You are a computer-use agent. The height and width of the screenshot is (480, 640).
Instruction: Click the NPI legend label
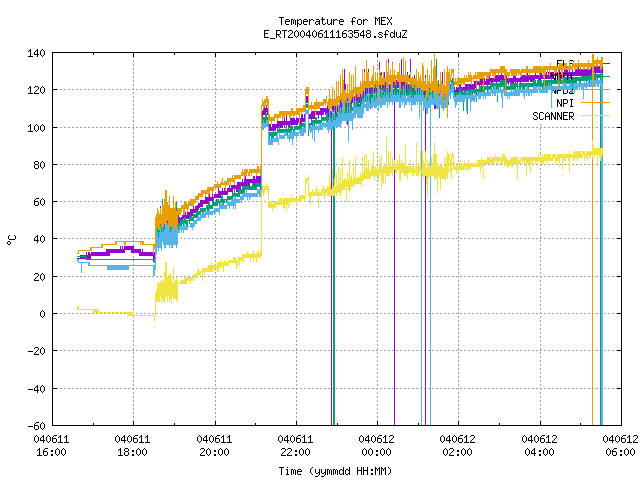tap(565, 103)
